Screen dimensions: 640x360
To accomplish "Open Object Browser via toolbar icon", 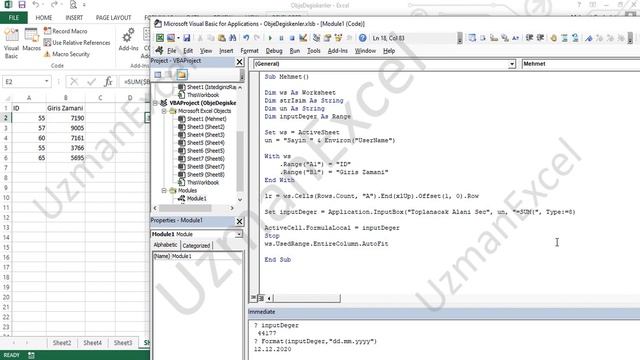I will click(338, 38).
